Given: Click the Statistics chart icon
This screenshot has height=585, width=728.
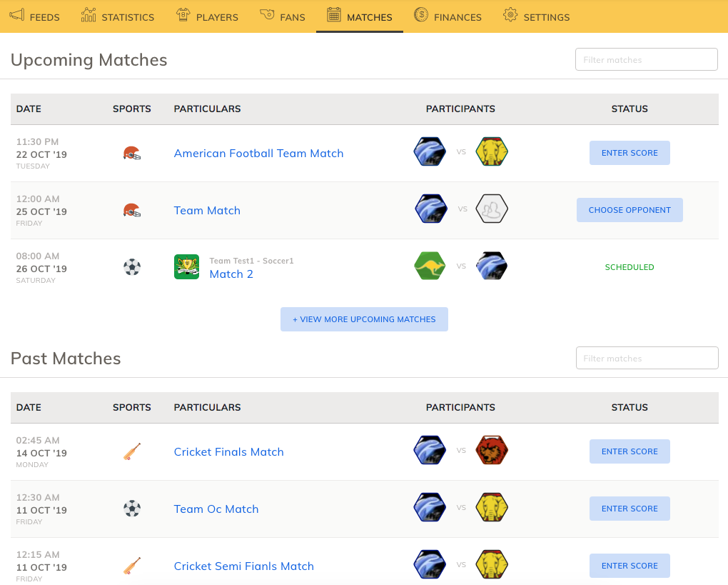Looking at the screenshot, I should coord(89,15).
